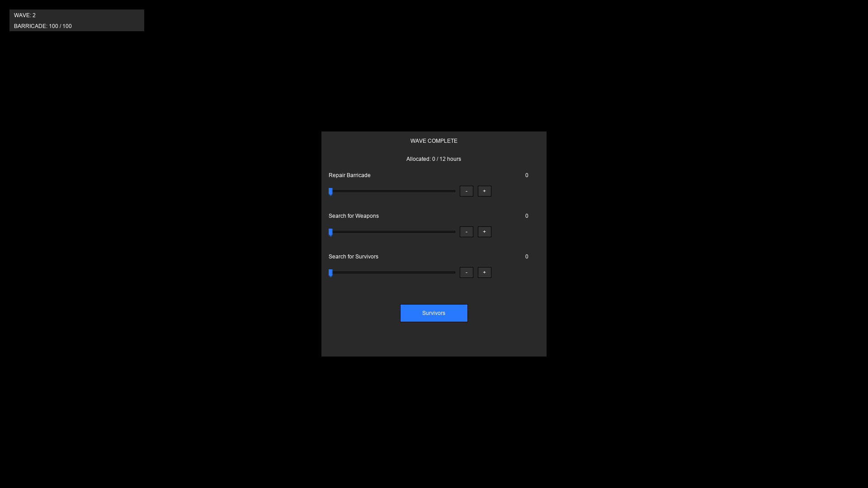868x488 pixels.
Task: Add an hour to Search for Survivors
Action: 484,272
